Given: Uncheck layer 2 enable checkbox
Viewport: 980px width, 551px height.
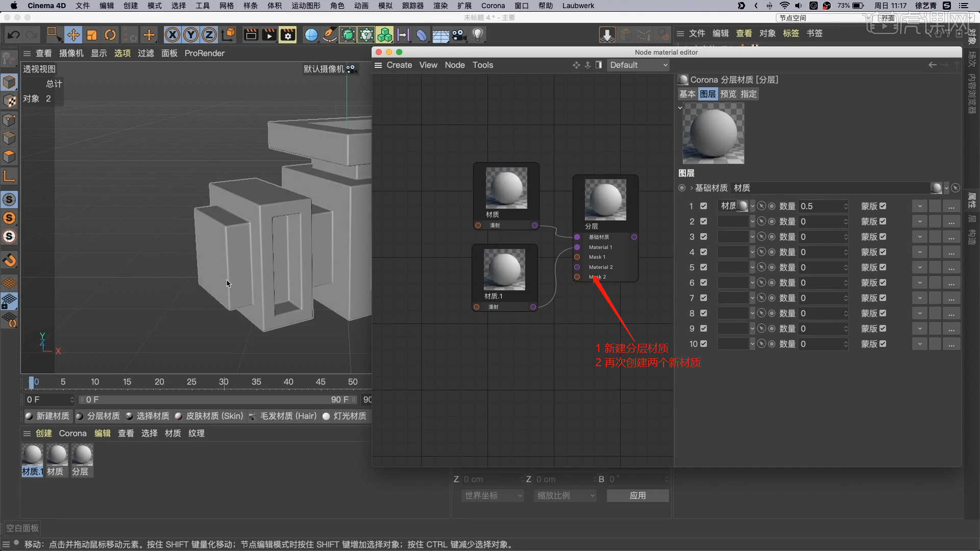Looking at the screenshot, I should pyautogui.click(x=704, y=221).
